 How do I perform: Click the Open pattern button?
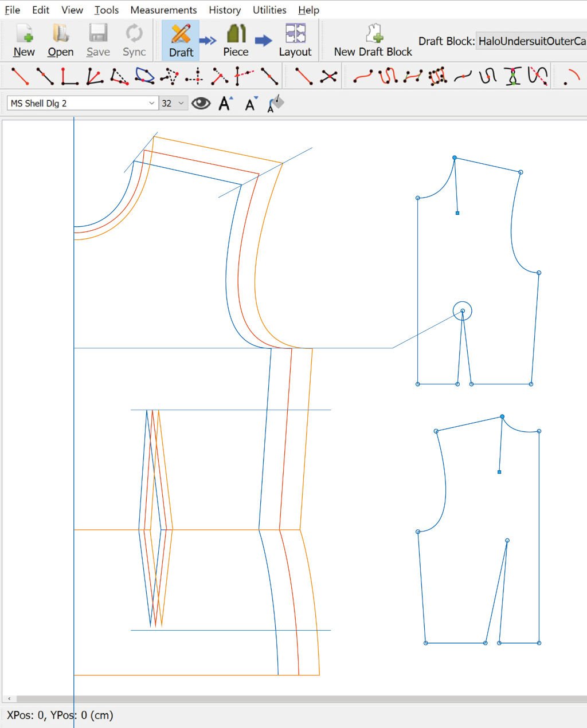tap(60, 40)
